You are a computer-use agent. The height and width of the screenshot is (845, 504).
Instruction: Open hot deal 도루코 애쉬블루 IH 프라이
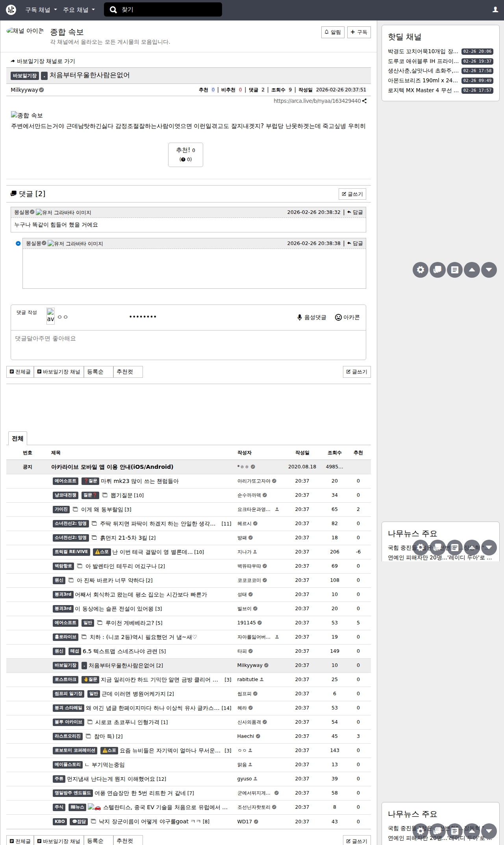tap(423, 61)
